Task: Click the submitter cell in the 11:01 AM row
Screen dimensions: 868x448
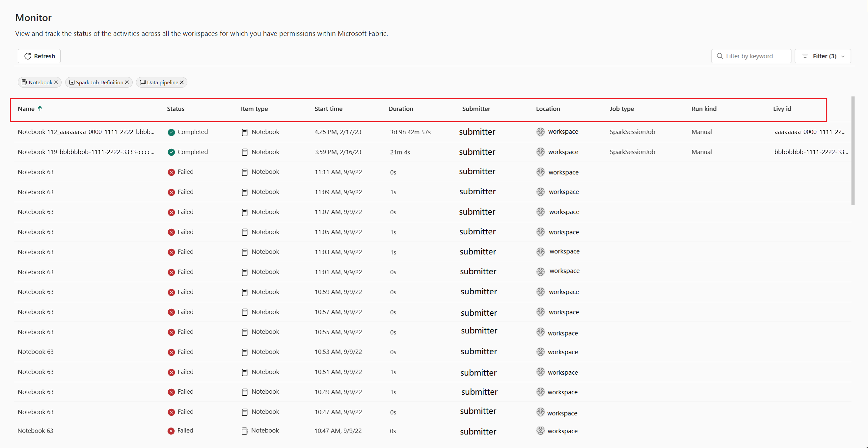Action: click(x=478, y=272)
